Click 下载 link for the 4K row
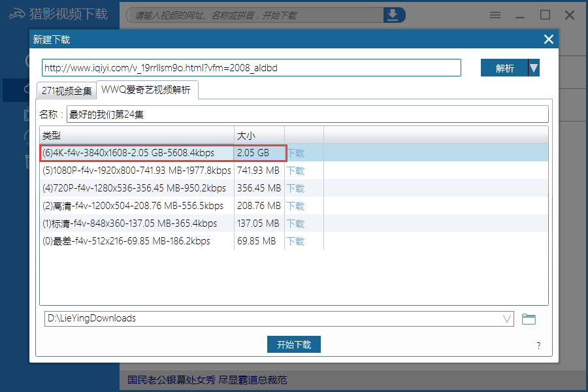 coord(296,153)
